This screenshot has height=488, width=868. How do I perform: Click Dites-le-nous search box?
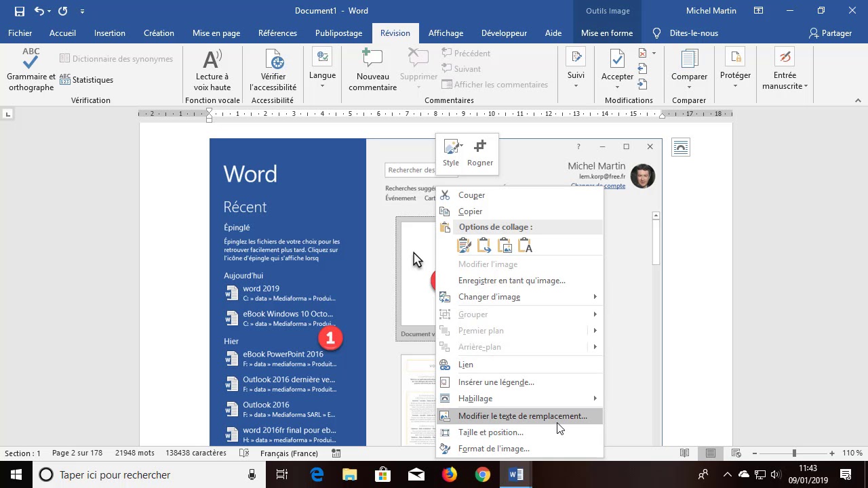pos(686,33)
